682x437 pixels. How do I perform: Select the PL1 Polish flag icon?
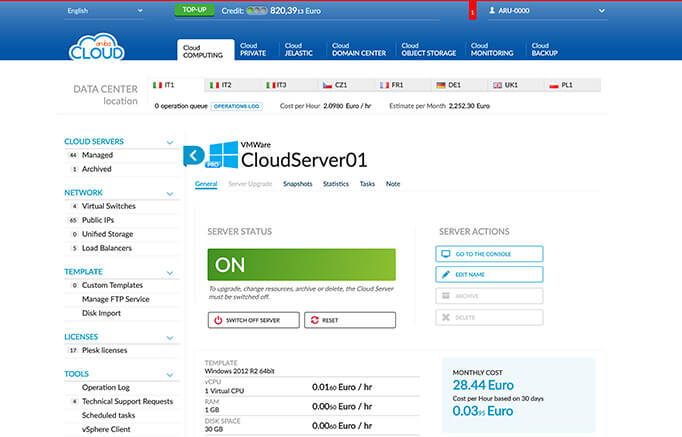(x=554, y=85)
